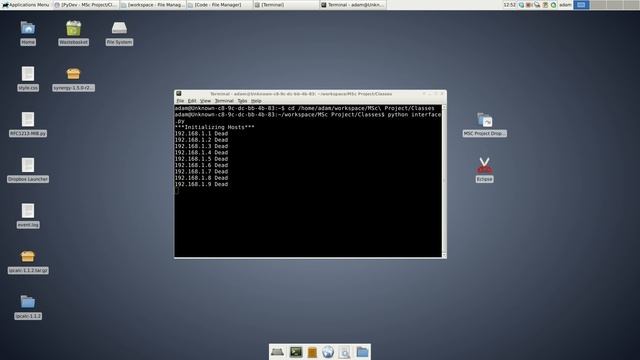Click the show desktop dock icon

[277, 352]
